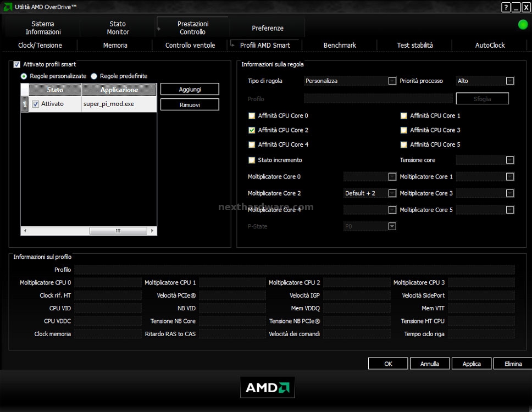This screenshot has width=532, height=412.
Task: Go to Memoria subtab
Action: (x=115, y=45)
